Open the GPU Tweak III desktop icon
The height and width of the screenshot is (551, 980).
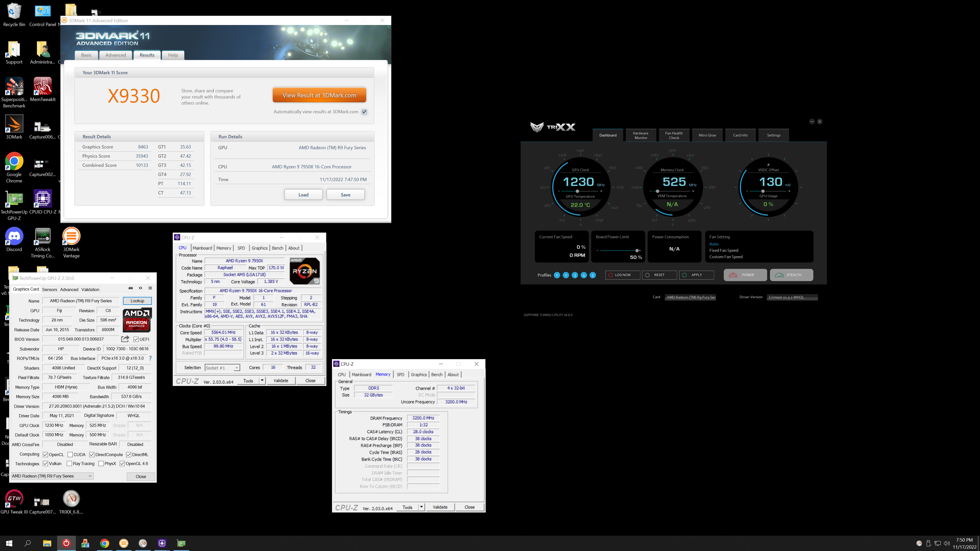pos(14,502)
